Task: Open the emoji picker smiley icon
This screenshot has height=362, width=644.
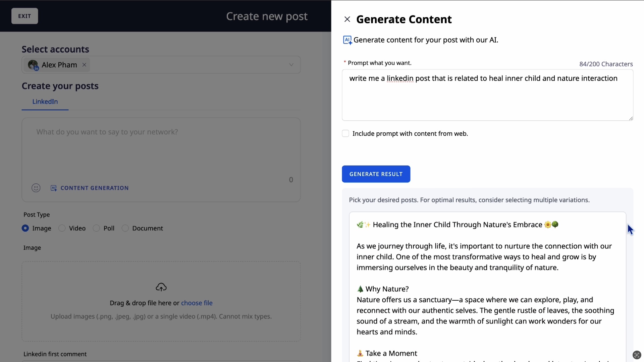Action: coord(36,188)
